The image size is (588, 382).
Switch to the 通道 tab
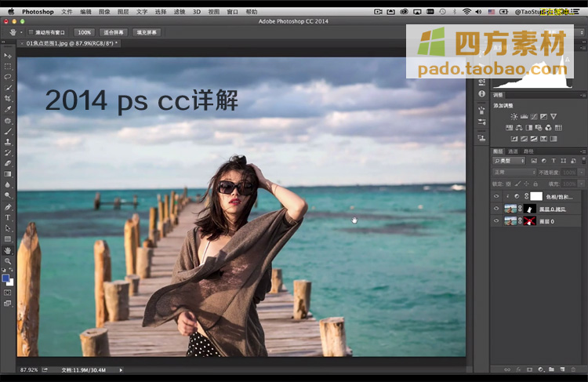pyautogui.click(x=513, y=151)
